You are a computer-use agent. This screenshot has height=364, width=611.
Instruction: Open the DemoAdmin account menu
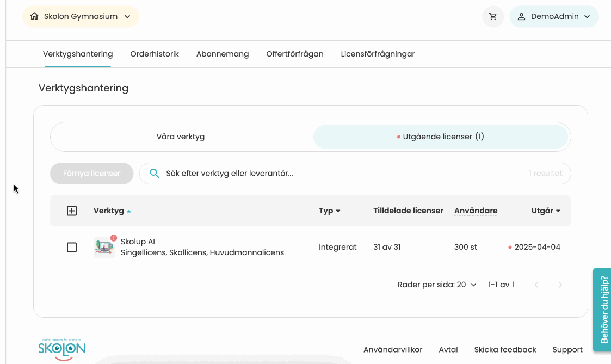(554, 17)
